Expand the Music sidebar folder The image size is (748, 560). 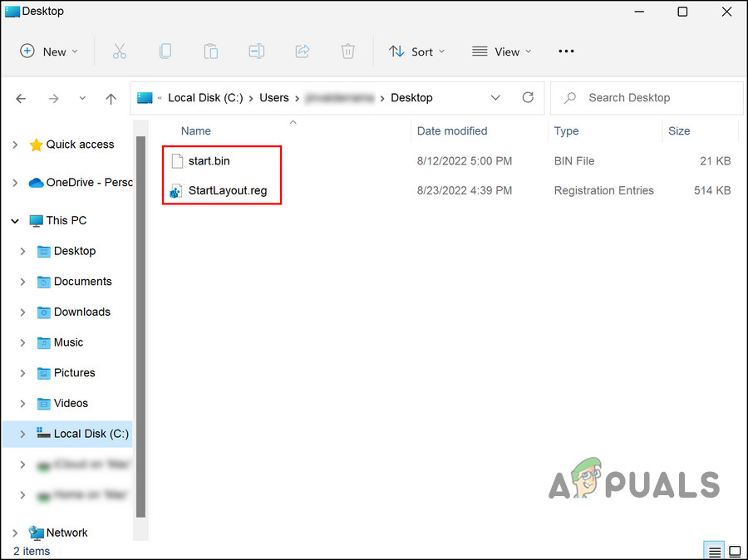click(x=22, y=343)
